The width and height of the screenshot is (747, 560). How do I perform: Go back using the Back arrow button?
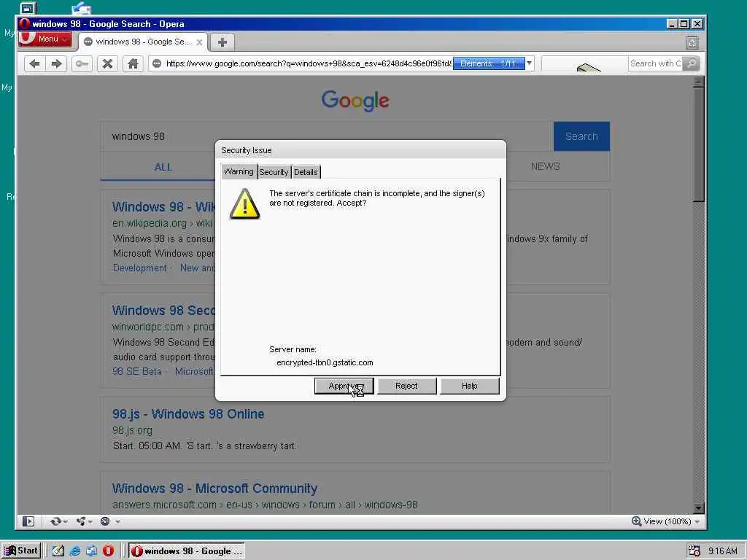coord(34,64)
